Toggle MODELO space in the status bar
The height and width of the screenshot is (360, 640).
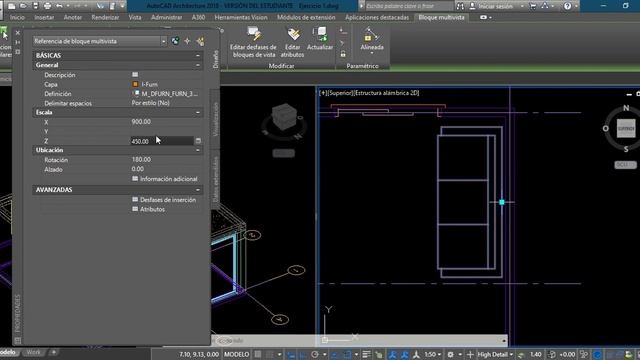coord(236,354)
